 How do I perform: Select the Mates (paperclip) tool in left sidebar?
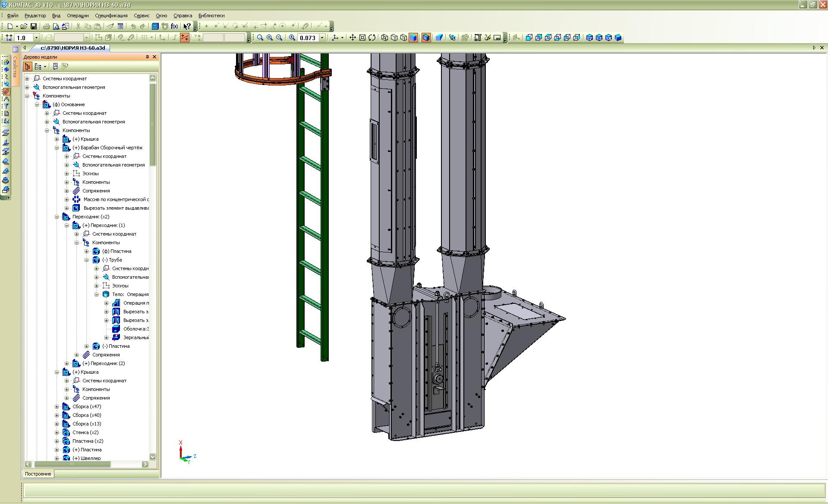point(6,91)
